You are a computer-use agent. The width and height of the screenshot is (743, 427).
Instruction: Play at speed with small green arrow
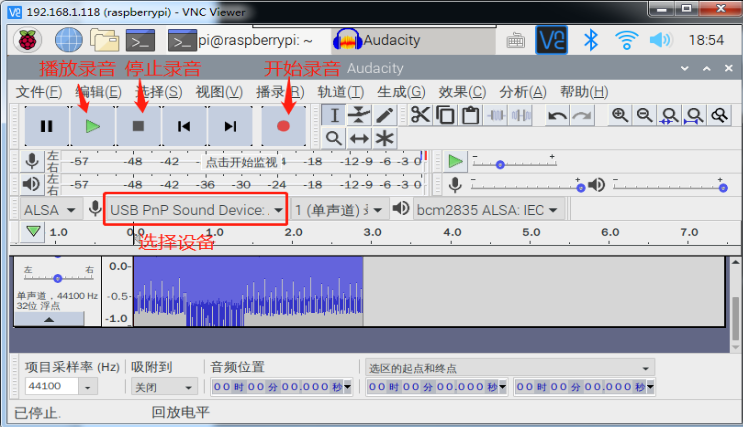[x=455, y=161]
